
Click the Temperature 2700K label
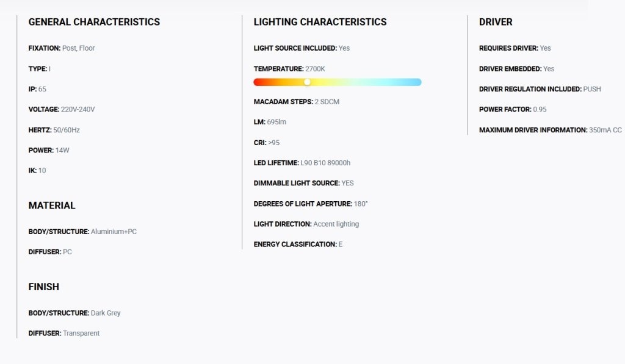pyautogui.click(x=289, y=69)
